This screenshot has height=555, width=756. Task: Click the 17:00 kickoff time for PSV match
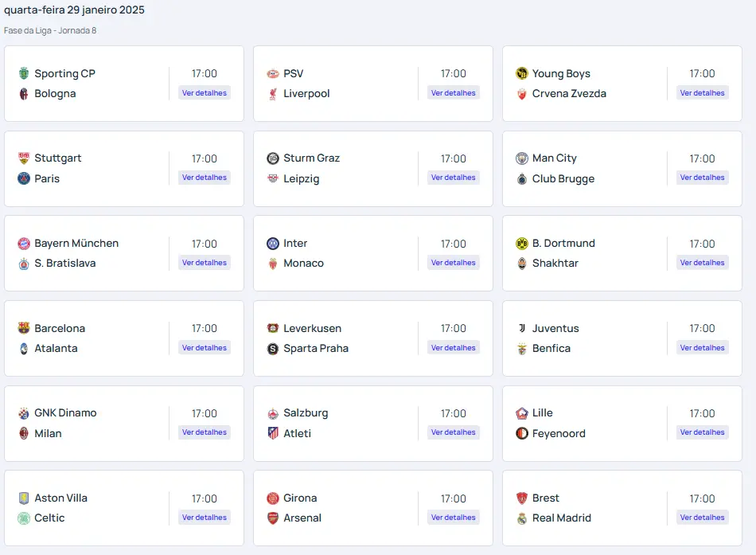click(454, 73)
